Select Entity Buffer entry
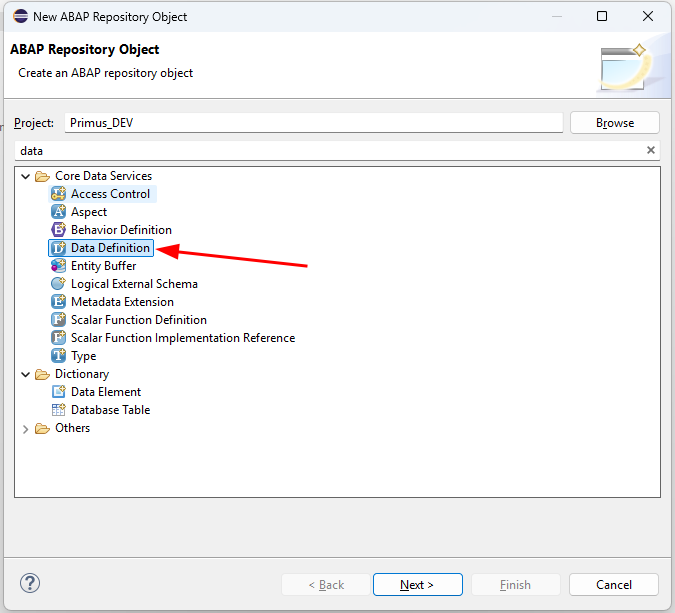This screenshot has width=675, height=613. point(103,266)
